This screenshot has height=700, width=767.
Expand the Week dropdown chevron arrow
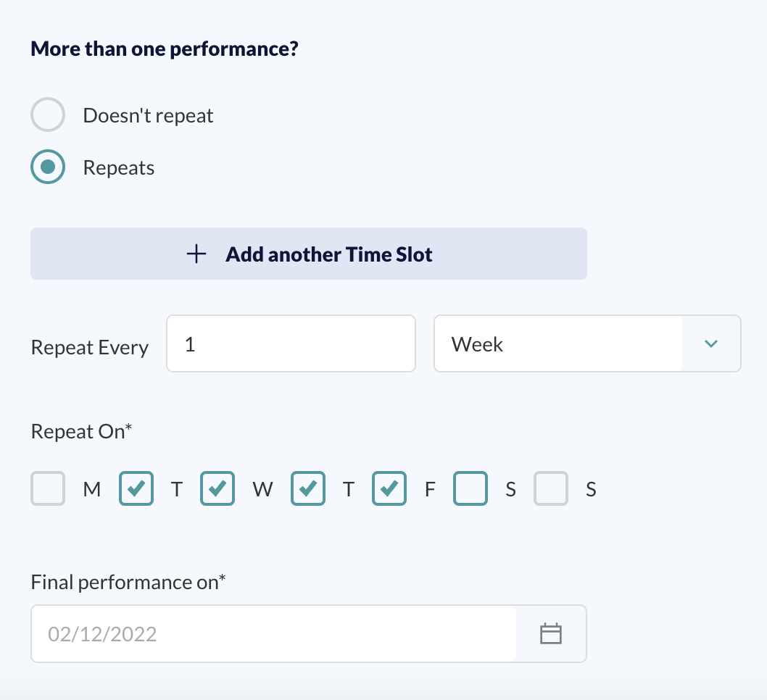[710, 343]
